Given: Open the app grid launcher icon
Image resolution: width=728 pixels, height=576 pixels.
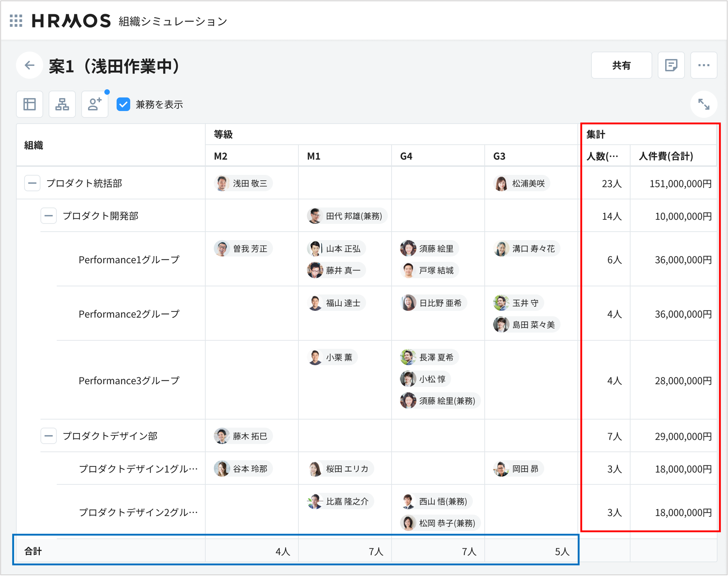Looking at the screenshot, I should pyautogui.click(x=16, y=21).
